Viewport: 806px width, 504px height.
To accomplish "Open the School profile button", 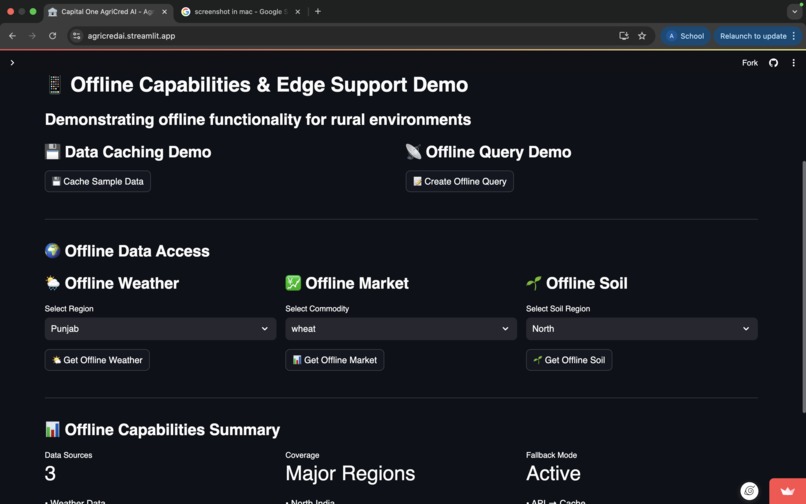I will point(686,36).
